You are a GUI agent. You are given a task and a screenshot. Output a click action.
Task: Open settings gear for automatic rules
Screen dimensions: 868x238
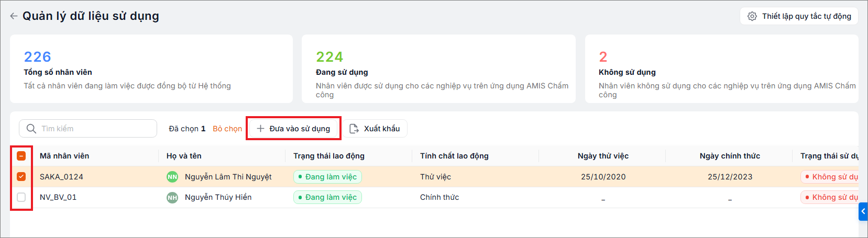tap(752, 16)
